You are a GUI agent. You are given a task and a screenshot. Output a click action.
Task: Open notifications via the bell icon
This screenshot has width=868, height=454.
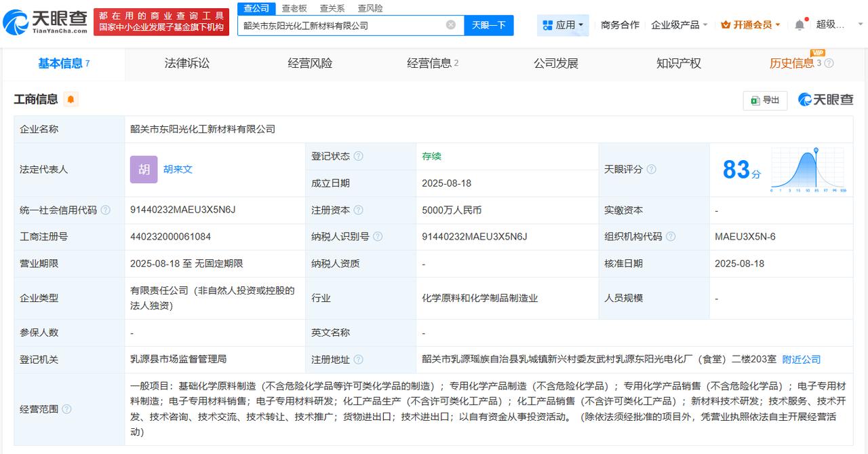click(800, 25)
